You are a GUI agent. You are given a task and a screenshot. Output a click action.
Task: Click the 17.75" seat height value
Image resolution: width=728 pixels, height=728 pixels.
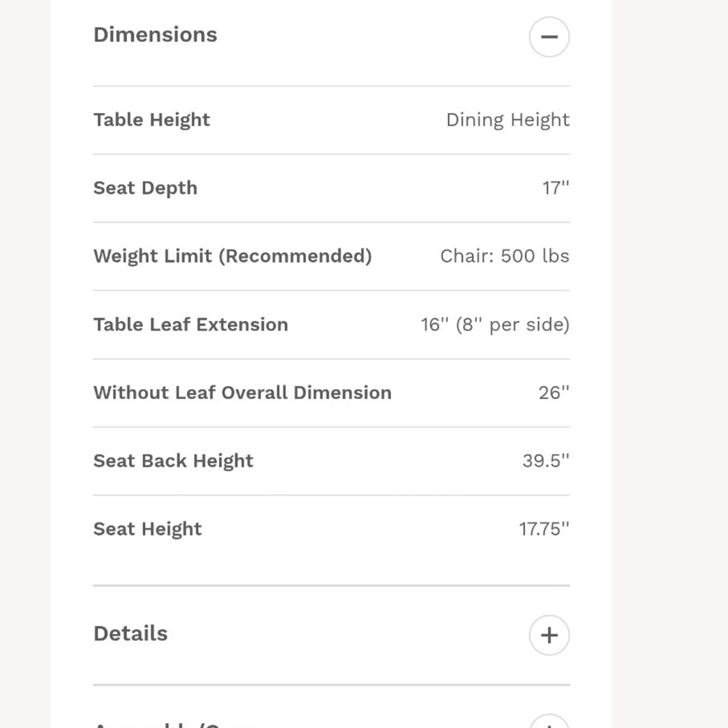coord(544,529)
